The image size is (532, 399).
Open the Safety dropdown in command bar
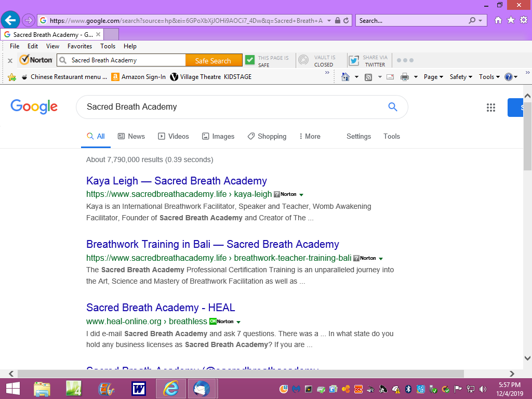461,77
